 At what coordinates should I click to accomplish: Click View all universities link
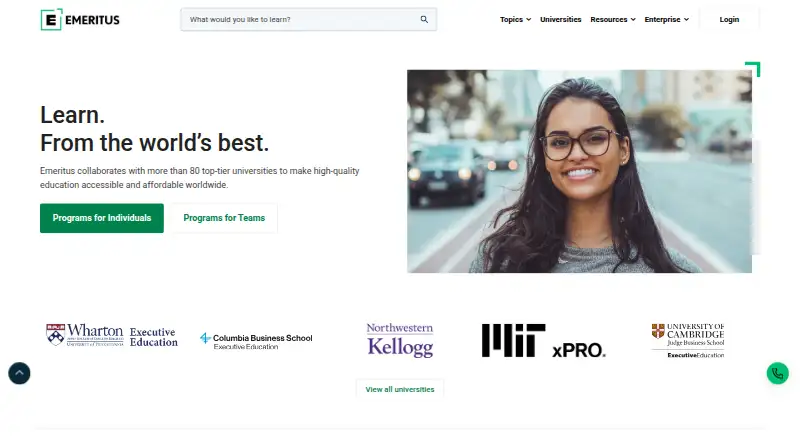click(x=400, y=389)
